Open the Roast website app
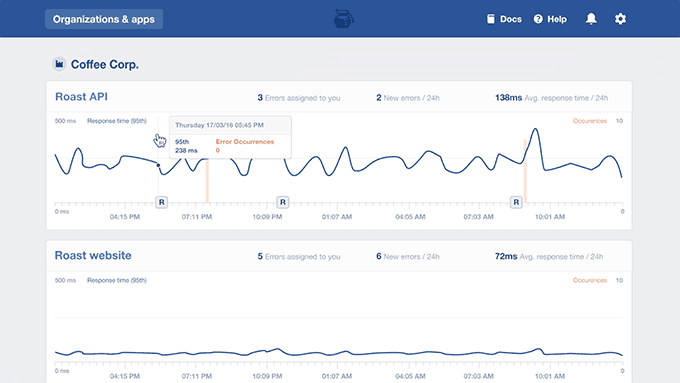 click(93, 255)
